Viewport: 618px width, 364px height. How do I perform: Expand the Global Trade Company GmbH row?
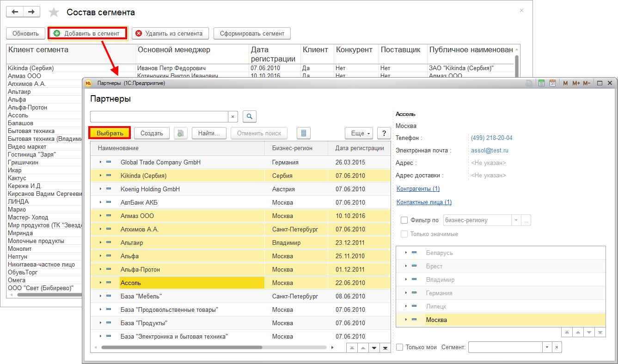coord(101,163)
